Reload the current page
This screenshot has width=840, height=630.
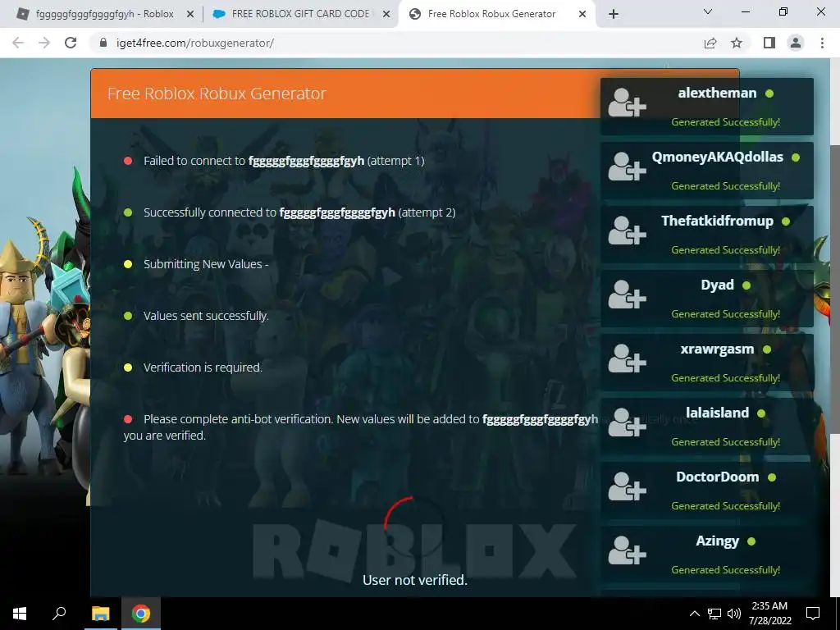(71, 43)
